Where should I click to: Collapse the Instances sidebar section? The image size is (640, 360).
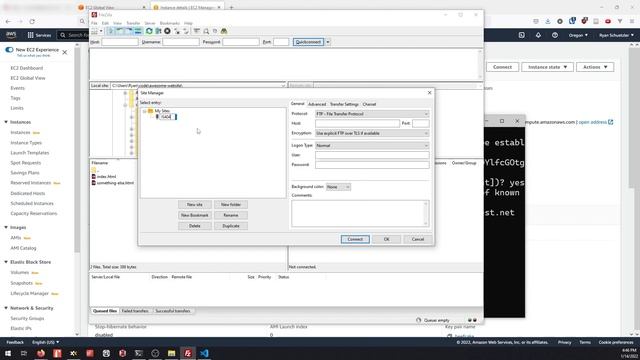point(6,122)
